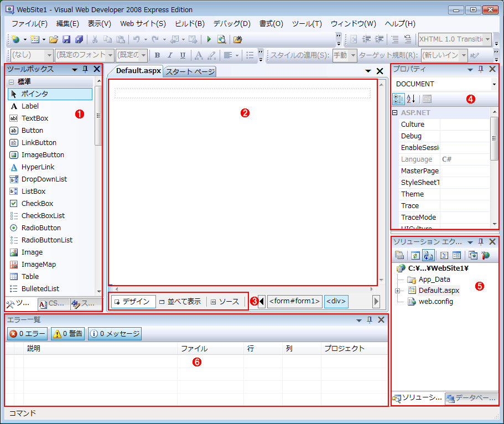The image size is (504, 424).
Task: Switch to データベース エクスプローラ tab
Action: [471, 399]
